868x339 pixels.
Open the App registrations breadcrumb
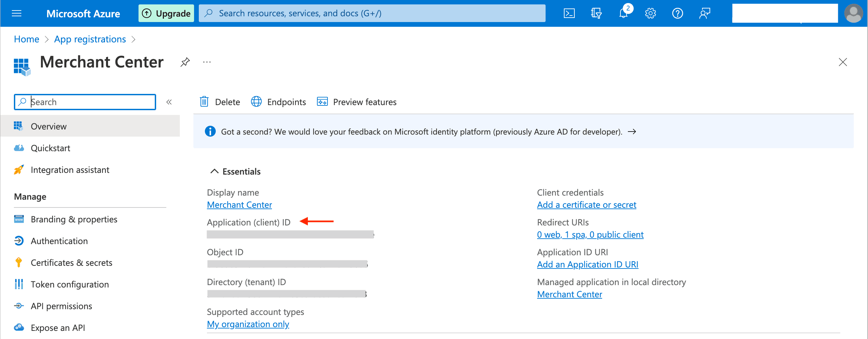click(90, 39)
